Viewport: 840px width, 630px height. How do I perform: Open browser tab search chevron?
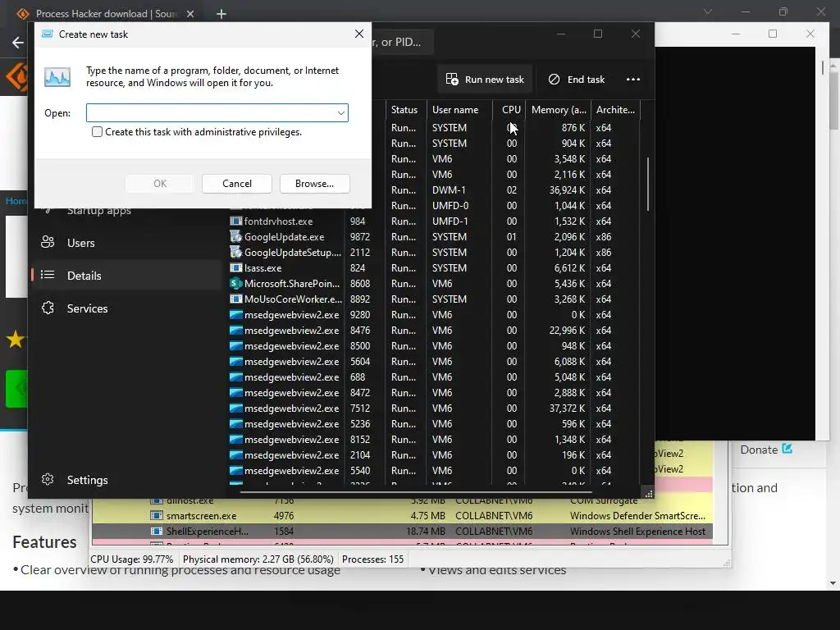(708, 11)
